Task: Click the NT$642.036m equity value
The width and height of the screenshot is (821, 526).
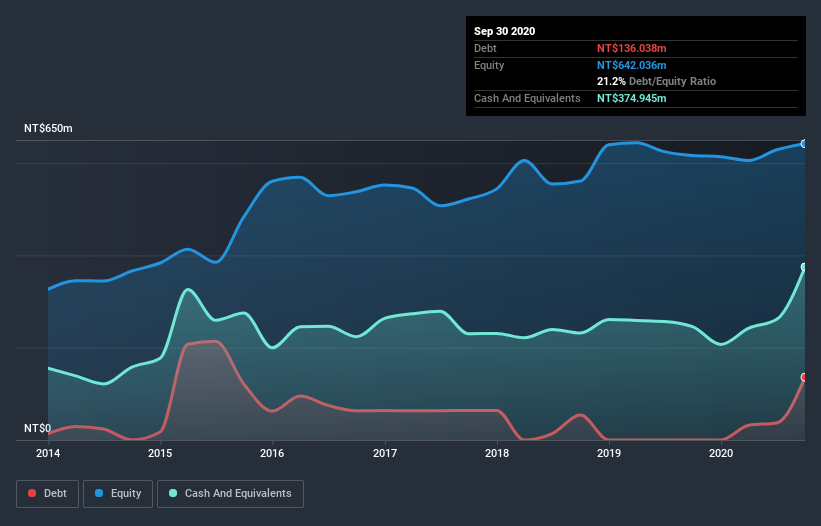Action: (x=631, y=65)
